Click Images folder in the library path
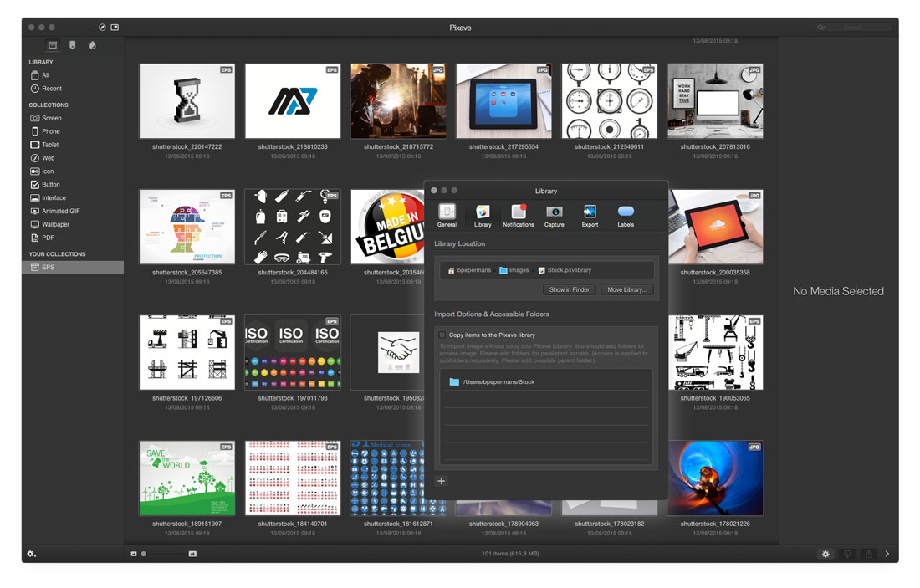The height and width of the screenshot is (588, 920). click(514, 270)
